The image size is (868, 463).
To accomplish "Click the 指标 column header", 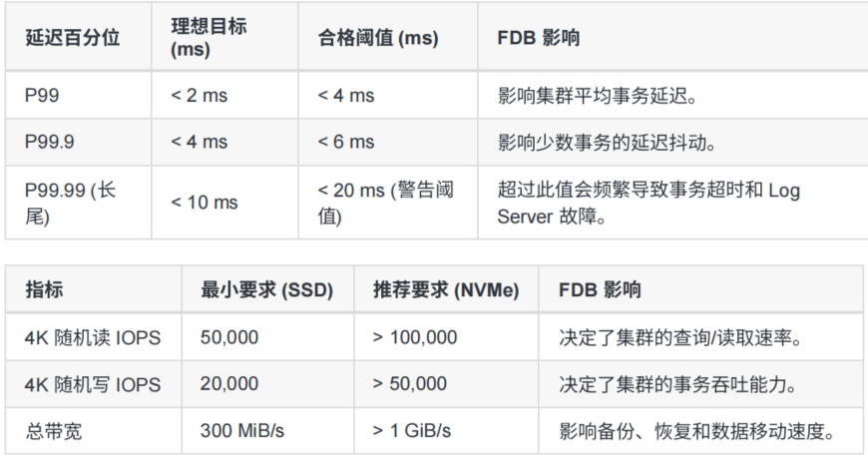I will click(44, 289).
